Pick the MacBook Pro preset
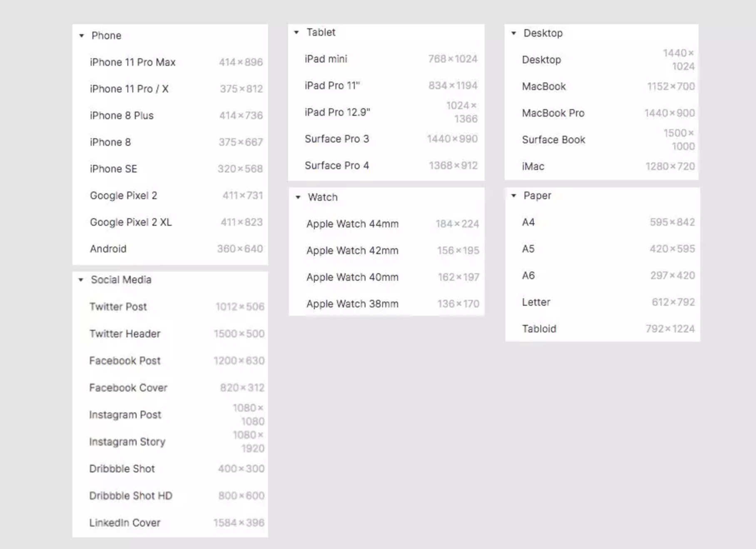 (602, 113)
